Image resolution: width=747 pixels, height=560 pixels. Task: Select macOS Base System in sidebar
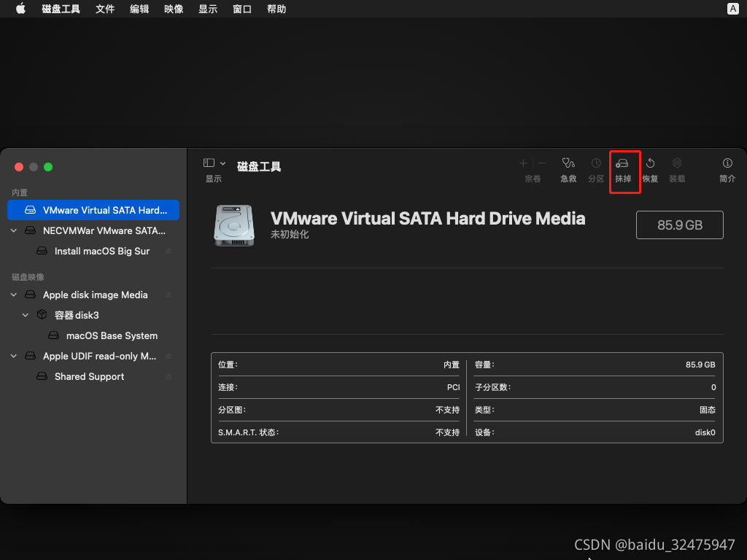tap(112, 335)
